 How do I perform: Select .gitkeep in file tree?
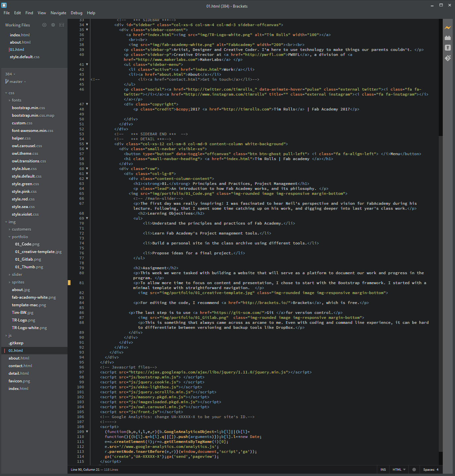click(x=16, y=343)
